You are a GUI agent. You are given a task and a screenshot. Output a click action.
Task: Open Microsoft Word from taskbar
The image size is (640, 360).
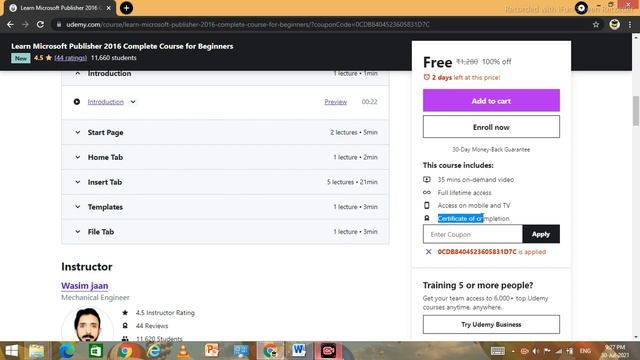299,351
